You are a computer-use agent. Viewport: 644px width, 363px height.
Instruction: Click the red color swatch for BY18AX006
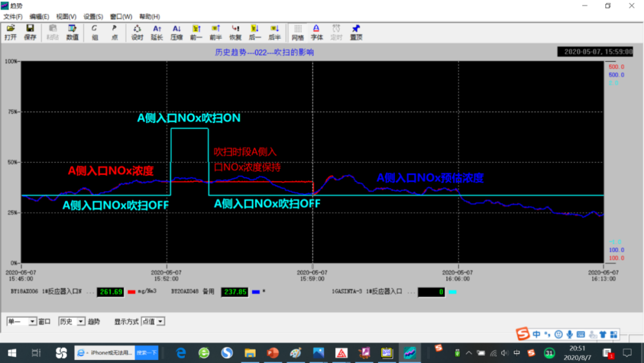132,292
